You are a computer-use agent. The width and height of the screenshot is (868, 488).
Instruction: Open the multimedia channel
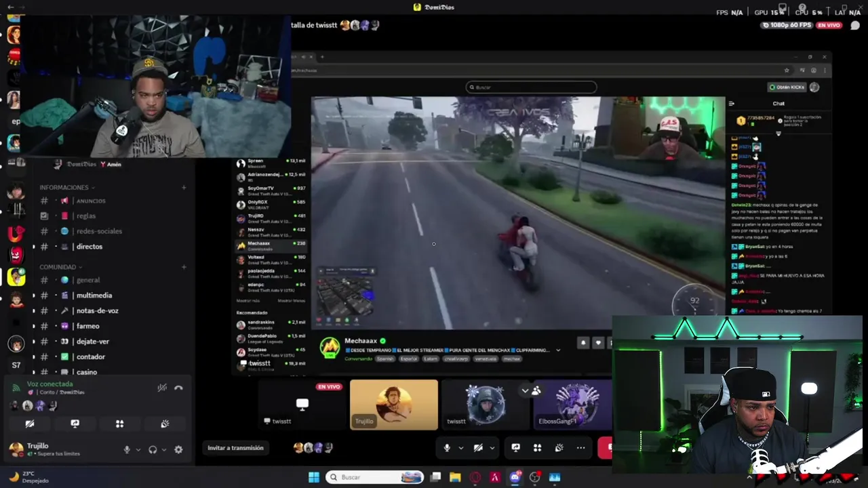pyautogui.click(x=113, y=296)
